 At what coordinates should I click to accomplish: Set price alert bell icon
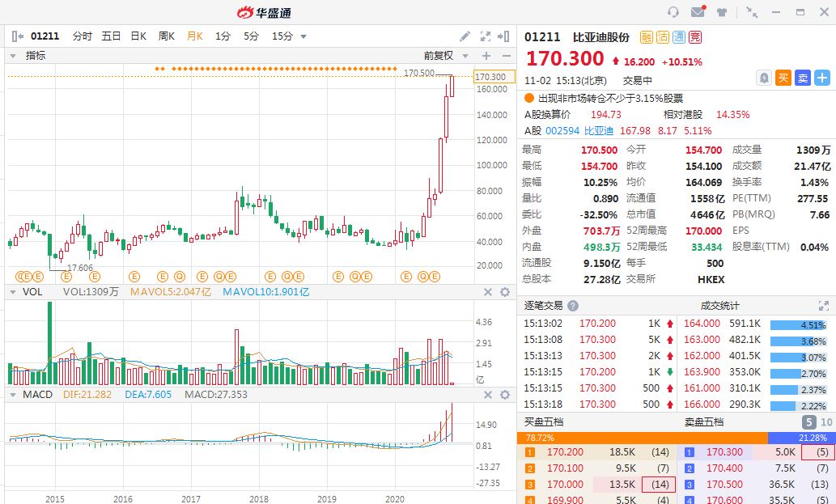[763, 78]
